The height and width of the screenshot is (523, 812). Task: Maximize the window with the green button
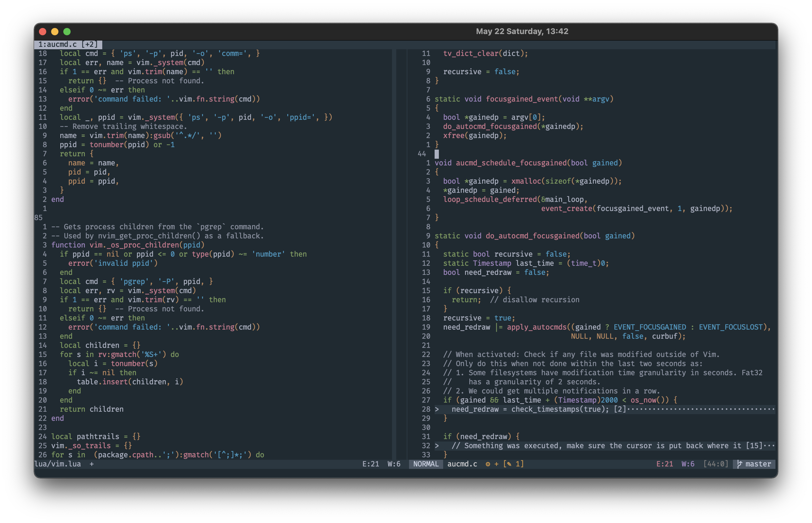pos(67,32)
